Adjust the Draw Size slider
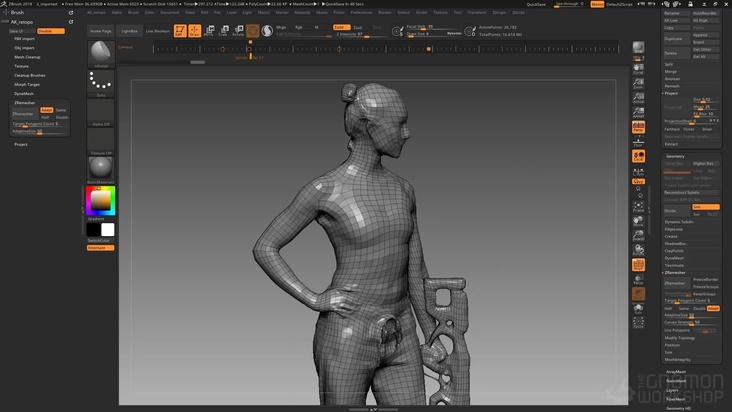Viewport: 732px width, 412px height. coord(434,34)
